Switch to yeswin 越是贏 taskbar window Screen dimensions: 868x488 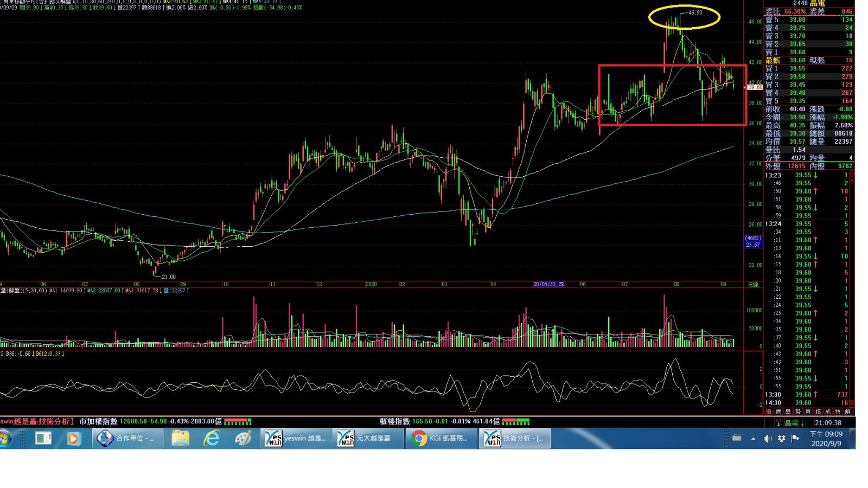(x=296, y=438)
